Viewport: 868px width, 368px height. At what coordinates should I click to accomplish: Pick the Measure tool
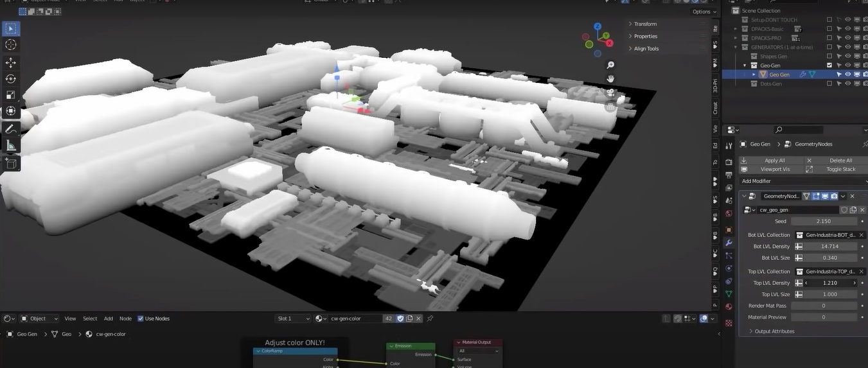[11, 146]
